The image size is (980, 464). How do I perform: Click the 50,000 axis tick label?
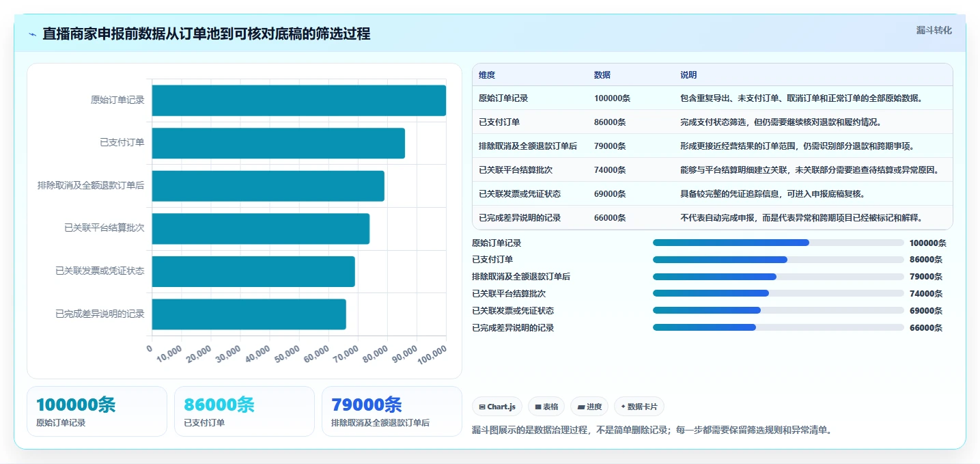tap(287, 355)
